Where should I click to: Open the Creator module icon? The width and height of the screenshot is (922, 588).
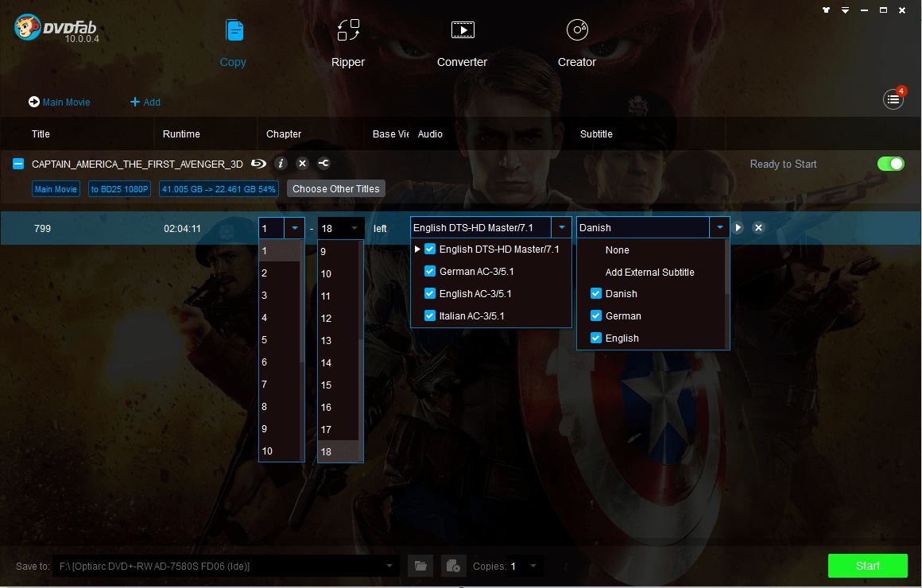click(x=577, y=29)
